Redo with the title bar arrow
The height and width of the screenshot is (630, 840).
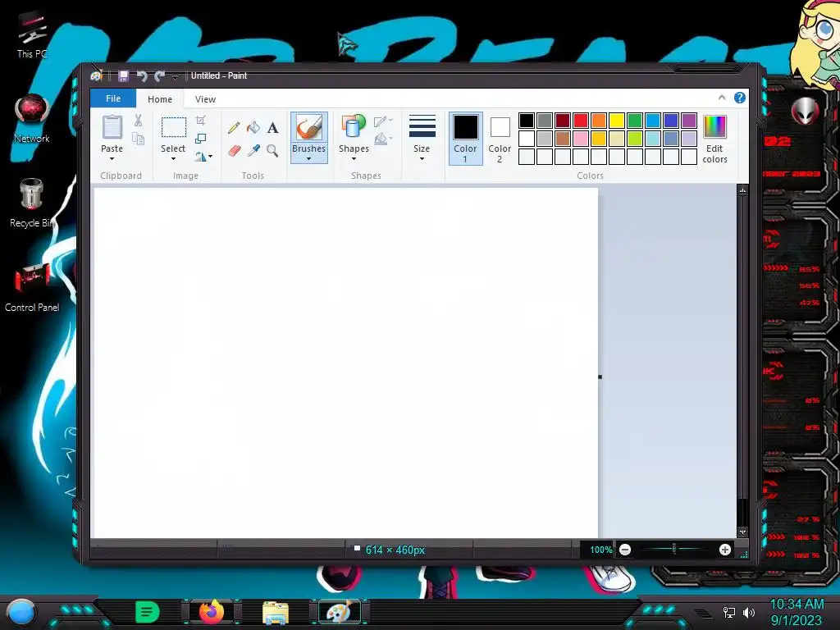[159, 76]
